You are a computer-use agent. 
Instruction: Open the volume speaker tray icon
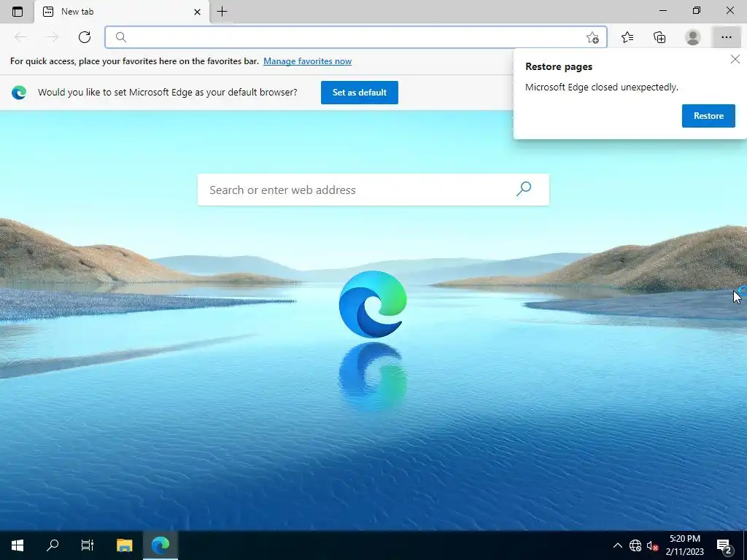point(652,545)
